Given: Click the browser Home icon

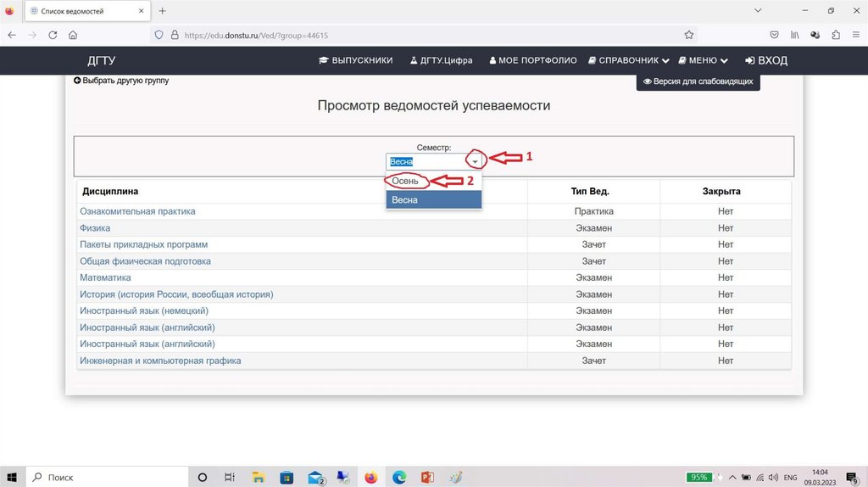Looking at the screenshot, I should click(x=73, y=36).
